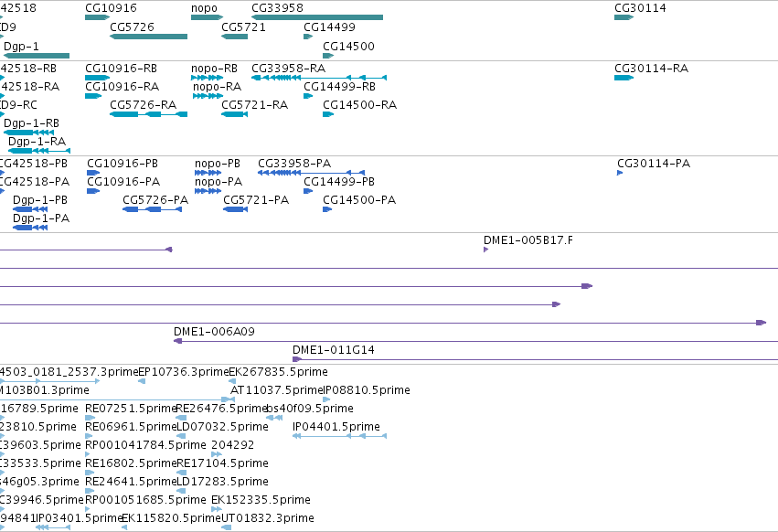Click EST RP001041784.5prime

[88, 454]
